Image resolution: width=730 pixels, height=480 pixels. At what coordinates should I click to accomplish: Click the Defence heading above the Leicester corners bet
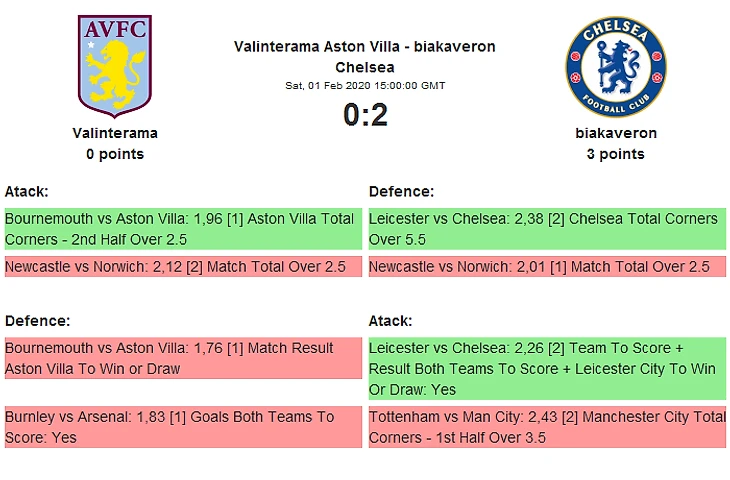pyautogui.click(x=401, y=191)
